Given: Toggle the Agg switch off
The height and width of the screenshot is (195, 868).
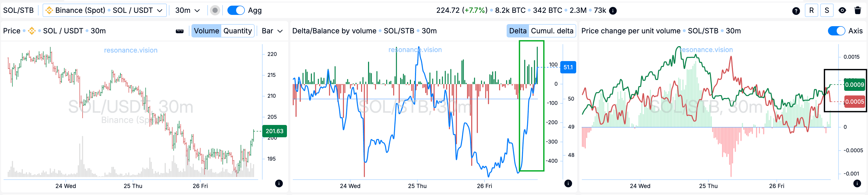Looking at the screenshot, I should [x=236, y=11].
